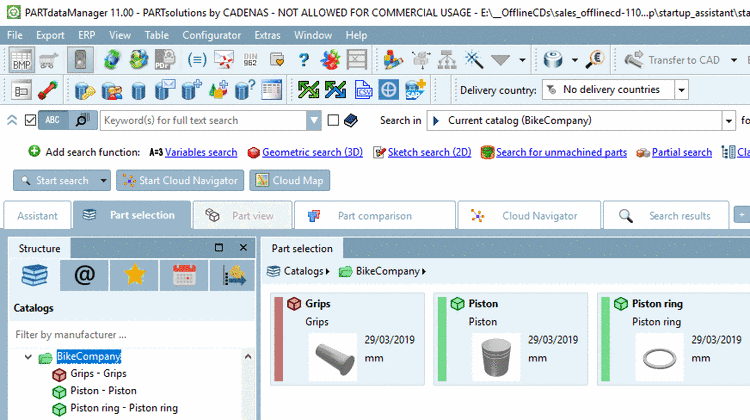Click the BMP table export icon

coord(22,60)
